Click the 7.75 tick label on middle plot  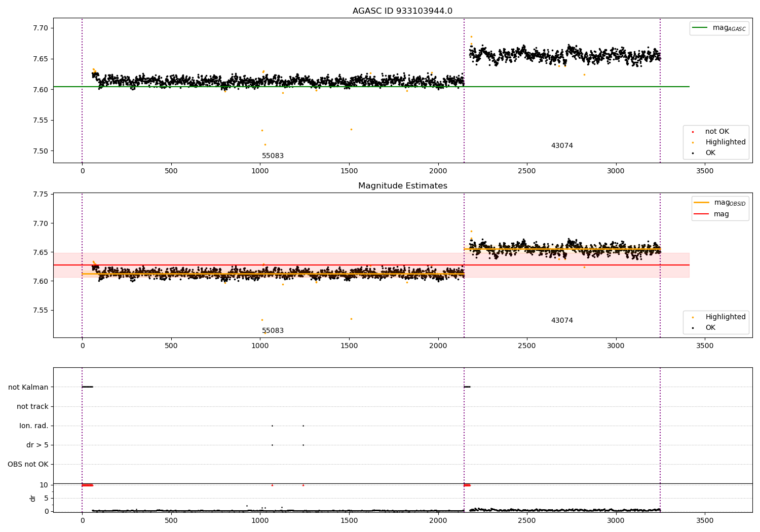(x=41, y=195)
